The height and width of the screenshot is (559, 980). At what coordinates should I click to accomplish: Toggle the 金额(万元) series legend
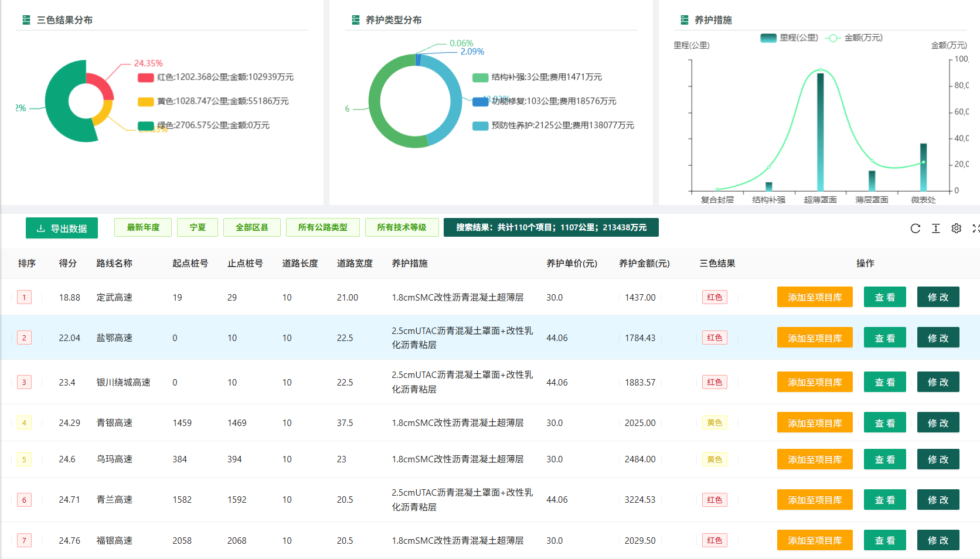(854, 38)
